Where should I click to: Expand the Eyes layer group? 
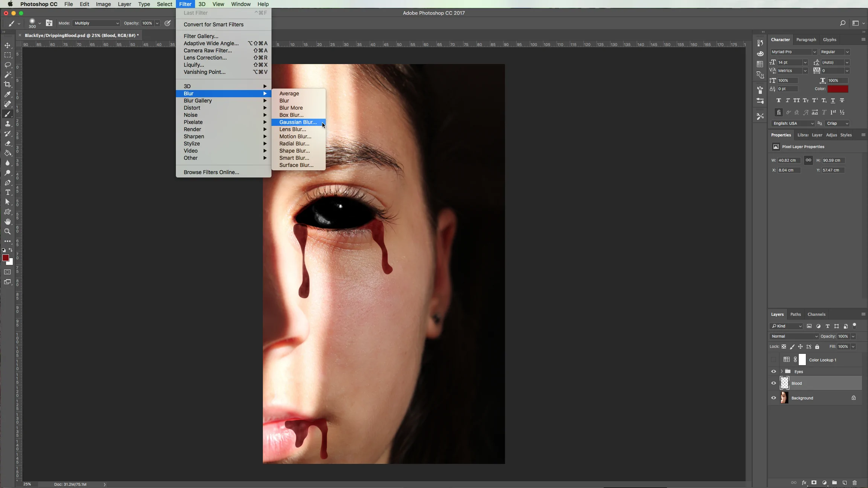782,372
